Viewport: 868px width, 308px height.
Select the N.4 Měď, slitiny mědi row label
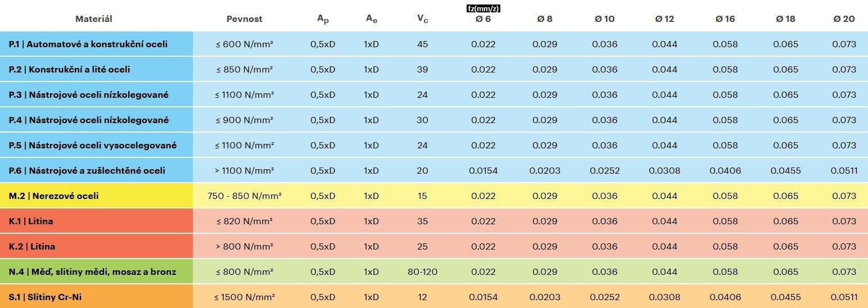[93, 271]
